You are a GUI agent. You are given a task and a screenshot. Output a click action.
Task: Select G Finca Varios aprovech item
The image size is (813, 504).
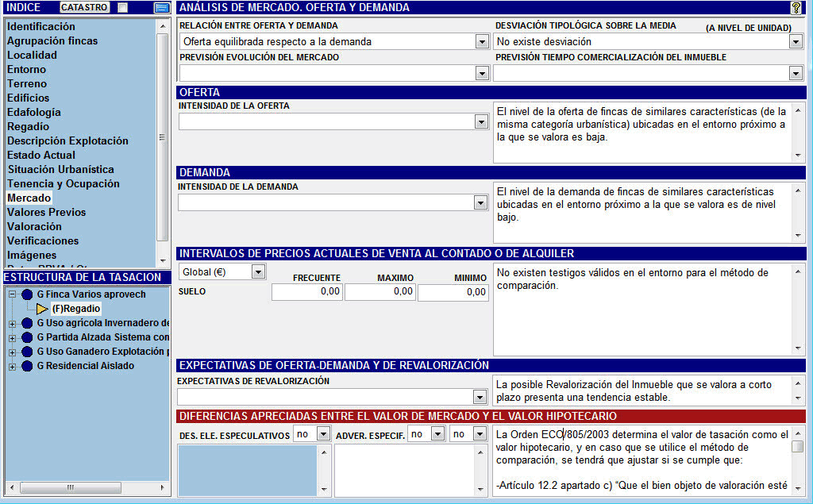[x=91, y=294]
